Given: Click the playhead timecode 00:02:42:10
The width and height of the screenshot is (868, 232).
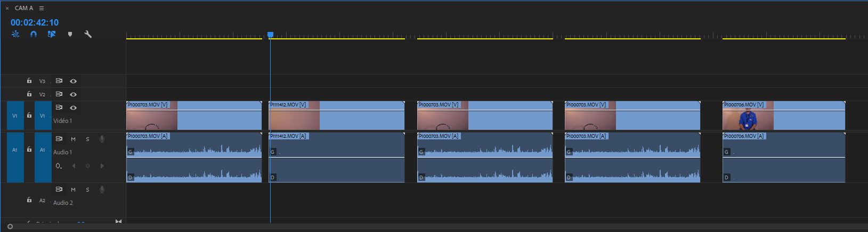Looking at the screenshot, I should (x=35, y=22).
